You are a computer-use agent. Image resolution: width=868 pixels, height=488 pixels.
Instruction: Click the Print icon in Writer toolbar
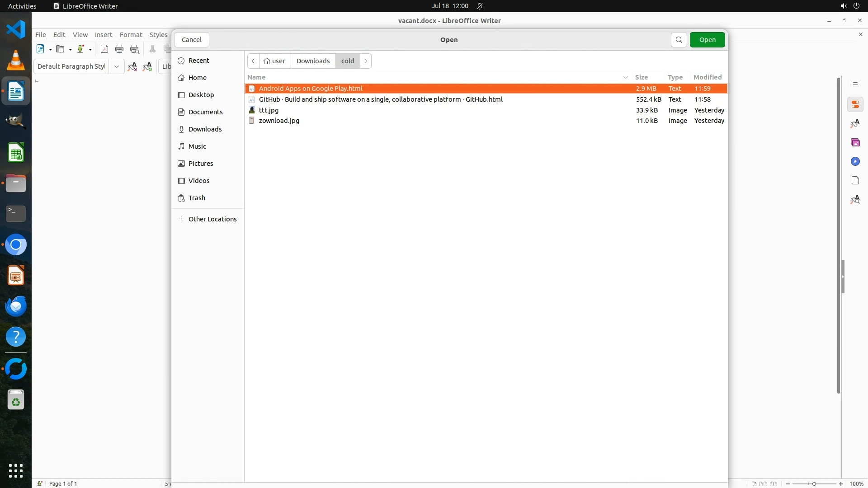point(119,49)
